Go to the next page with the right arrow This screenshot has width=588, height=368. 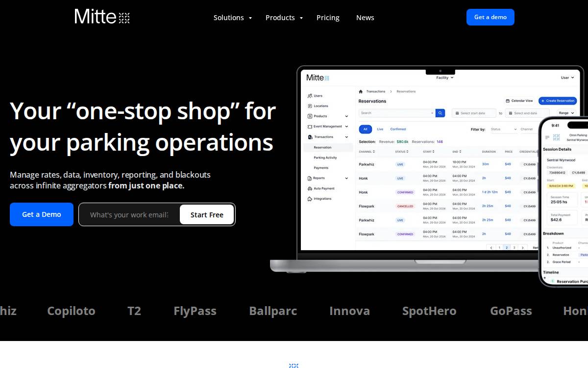(522, 248)
